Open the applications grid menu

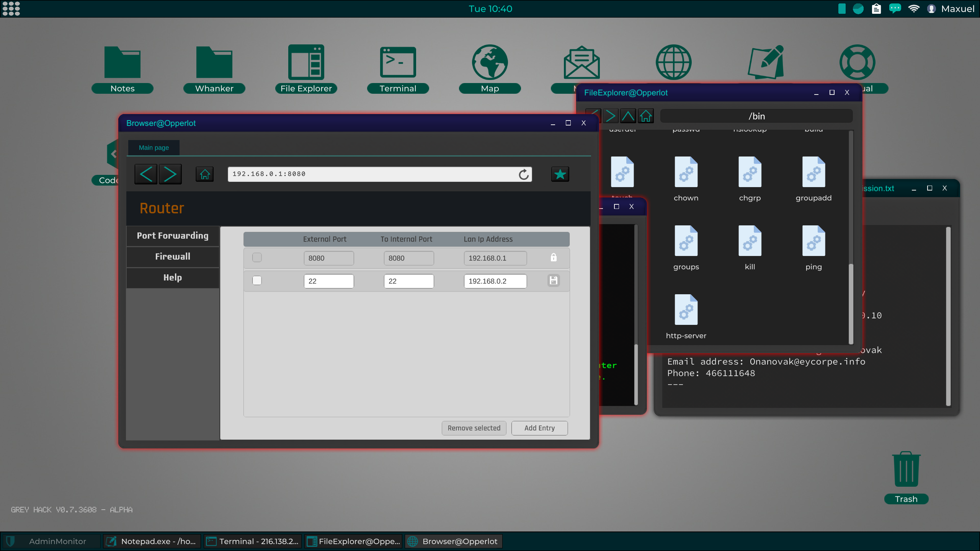tap(11, 8)
